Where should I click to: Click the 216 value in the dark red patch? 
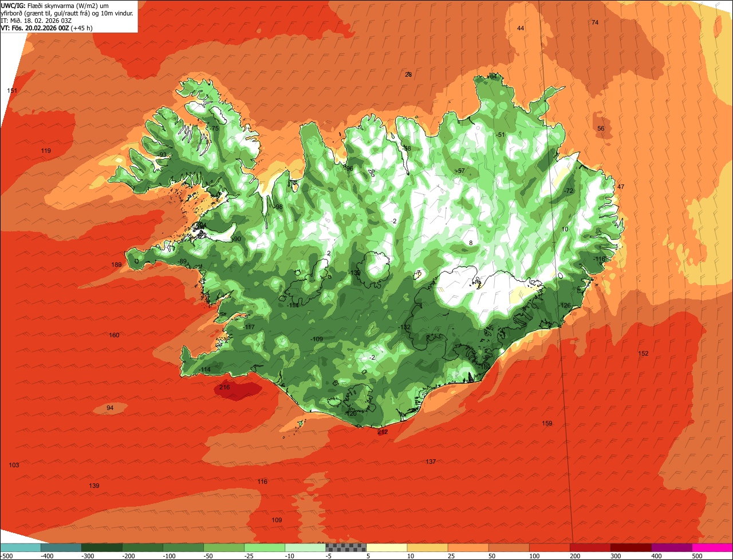(x=224, y=388)
